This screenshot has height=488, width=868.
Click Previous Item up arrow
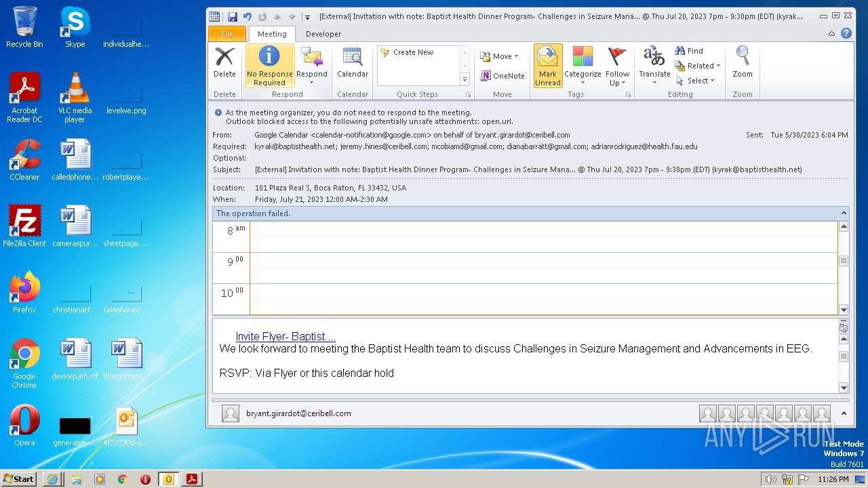coord(277,16)
